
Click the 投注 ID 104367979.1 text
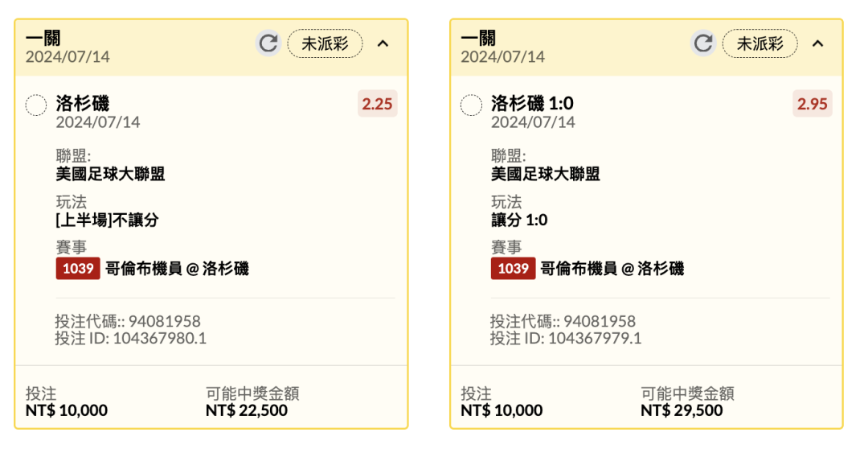pyautogui.click(x=566, y=339)
